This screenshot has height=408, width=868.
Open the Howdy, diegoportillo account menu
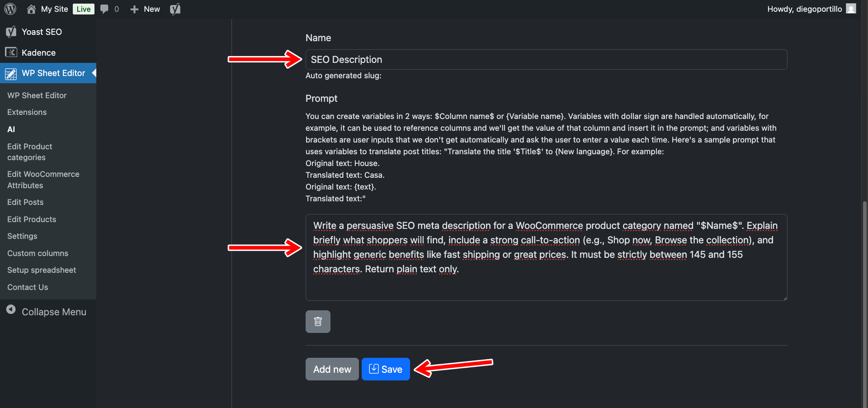tap(804, 9)
